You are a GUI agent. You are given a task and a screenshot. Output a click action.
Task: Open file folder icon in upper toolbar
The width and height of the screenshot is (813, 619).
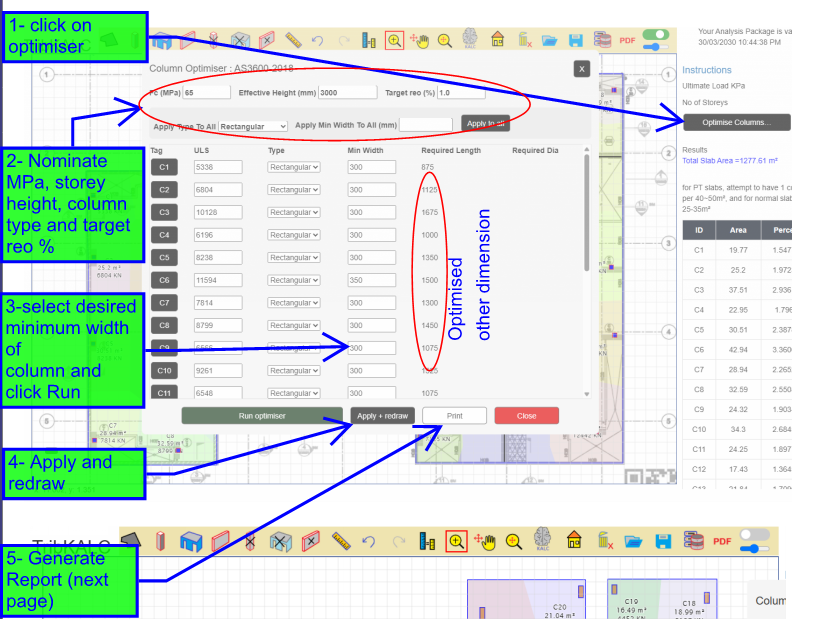coord(549,40)
